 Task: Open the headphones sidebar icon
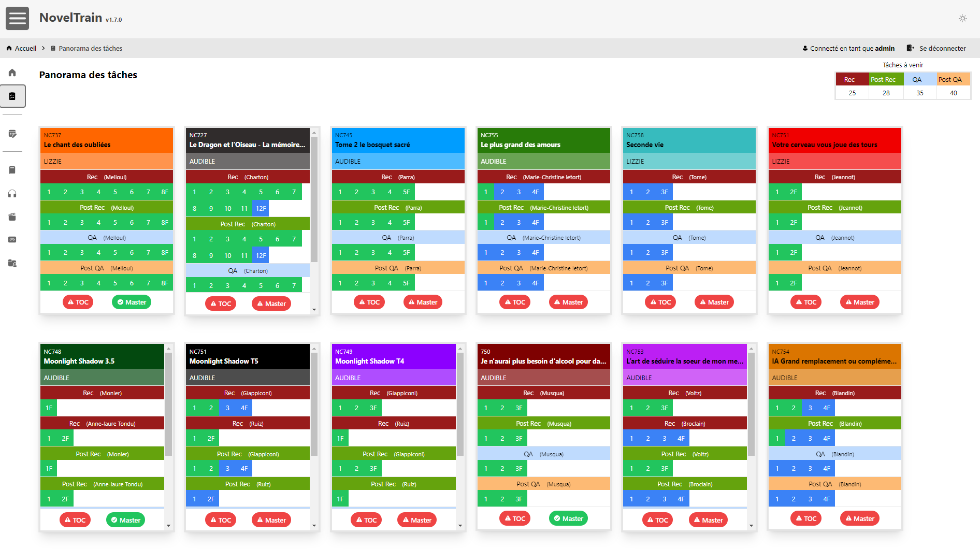12,194
